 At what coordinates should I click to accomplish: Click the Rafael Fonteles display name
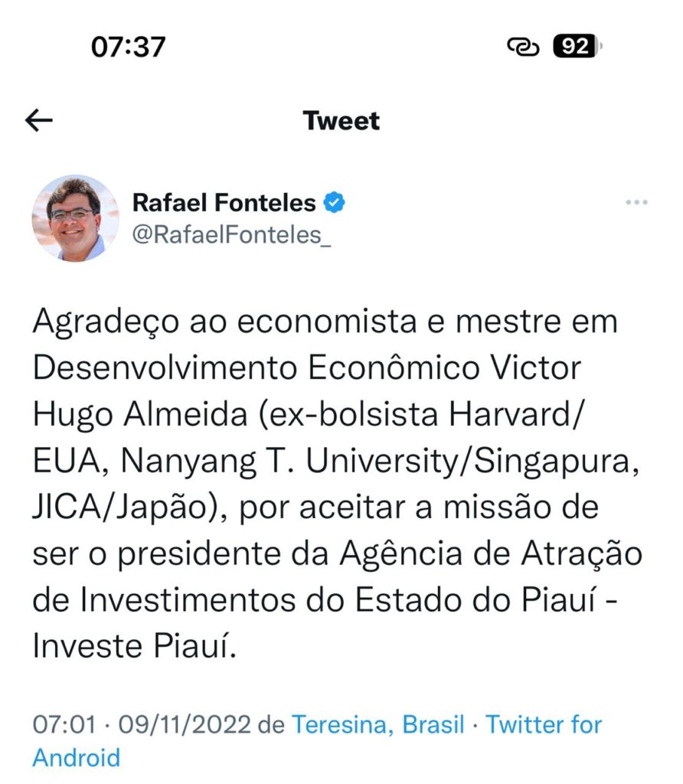pyautogui.click(x=224, y=203)
